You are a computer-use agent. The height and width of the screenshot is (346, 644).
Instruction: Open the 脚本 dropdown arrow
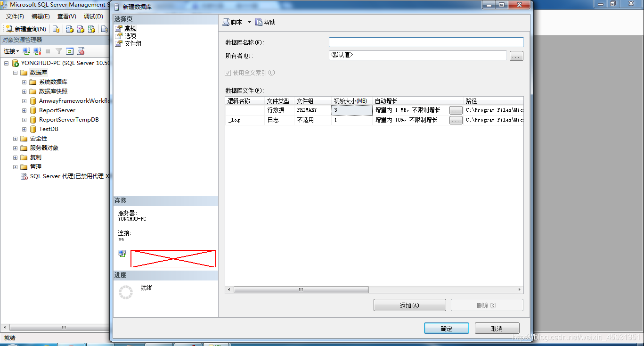[249, 22]
